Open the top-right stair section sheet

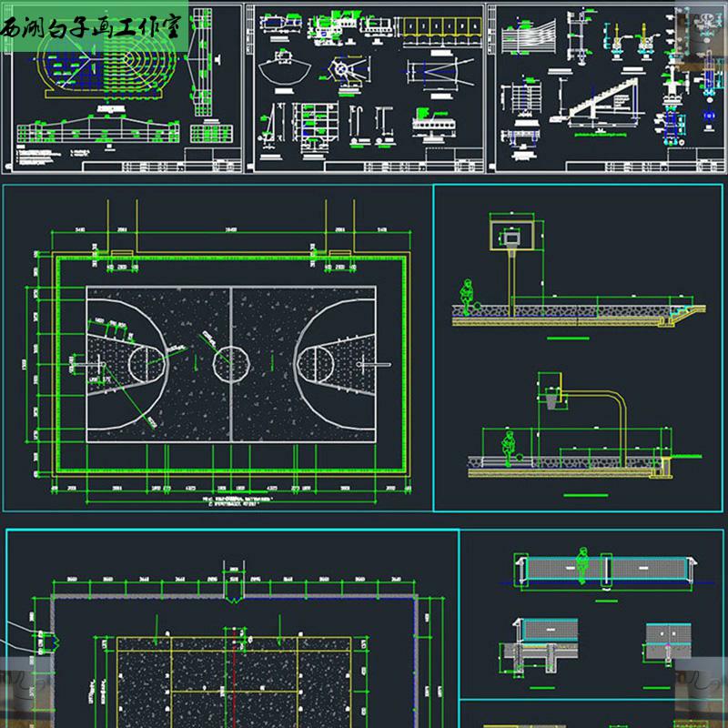click(x=606, y=88)
